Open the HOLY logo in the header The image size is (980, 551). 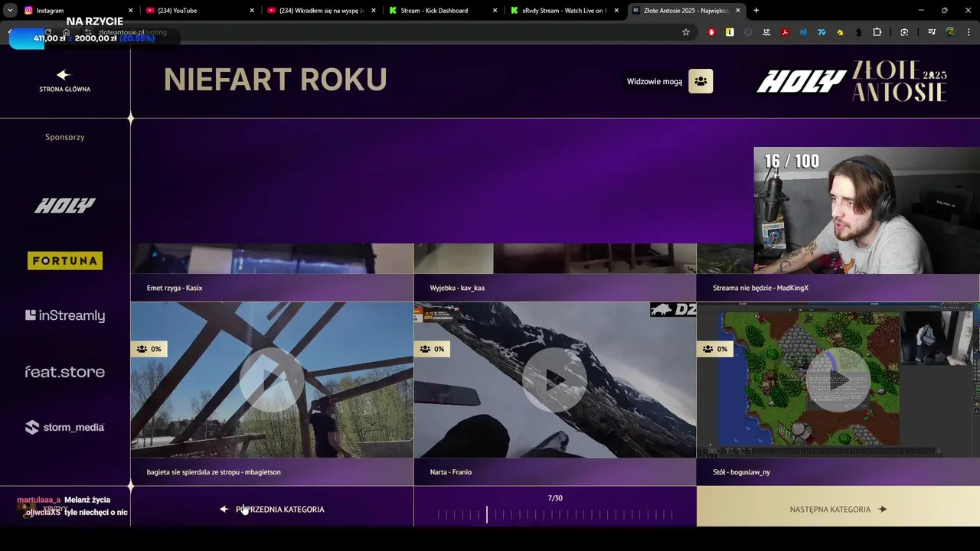pos(801,82)
